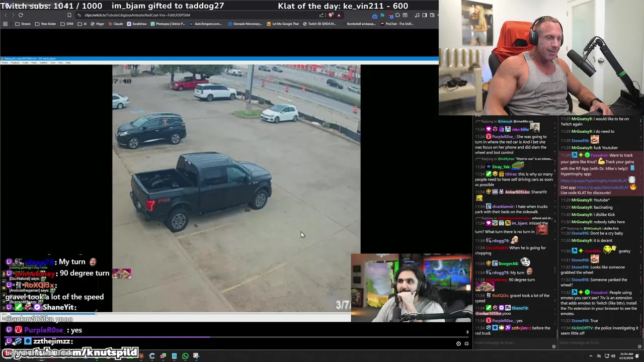Open the Photopea bookmark
The image size is (644, 362).
tap(168, 24)
